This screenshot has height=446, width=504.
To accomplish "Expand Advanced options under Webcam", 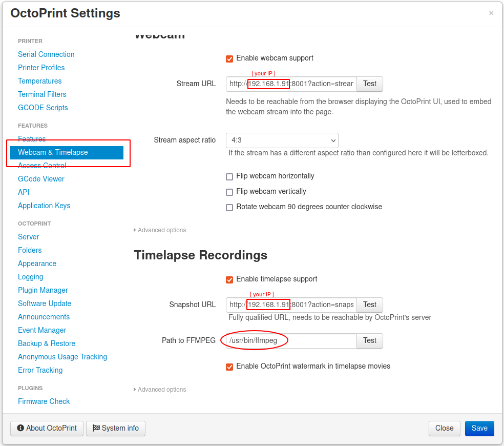I will tap(160, 230).
